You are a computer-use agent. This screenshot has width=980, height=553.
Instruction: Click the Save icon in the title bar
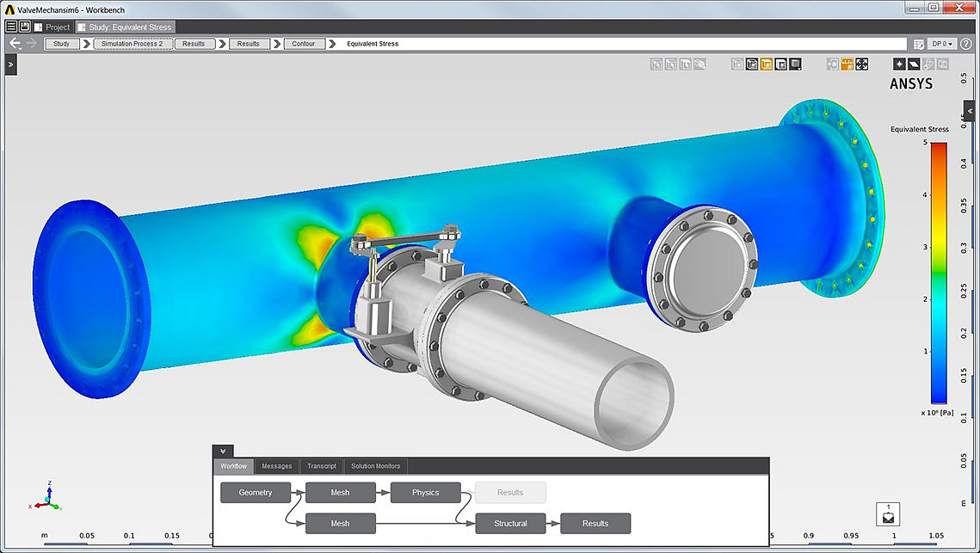25,25
